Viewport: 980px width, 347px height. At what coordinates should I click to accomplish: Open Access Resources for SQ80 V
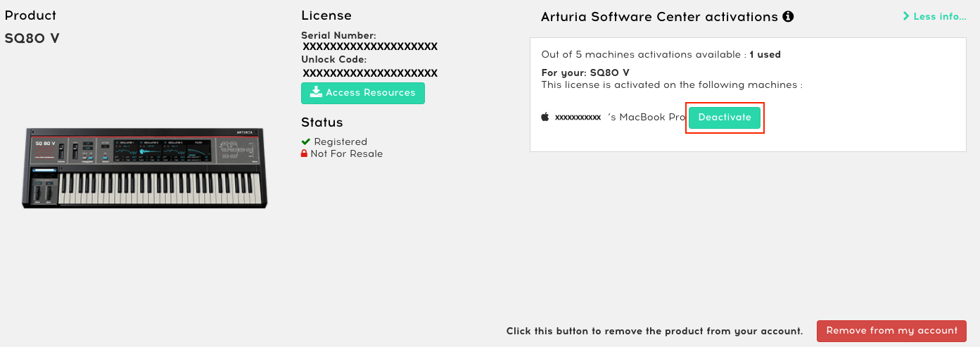point(363,93)
